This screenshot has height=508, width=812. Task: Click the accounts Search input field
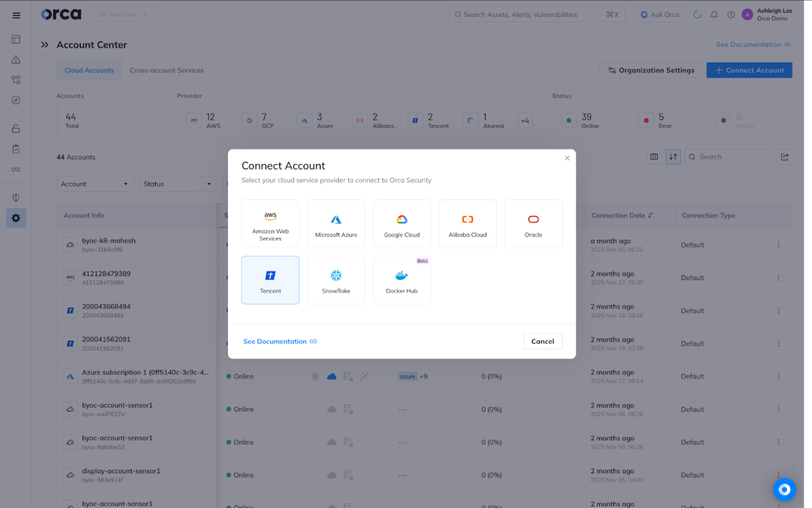pyautogui.click(x=729, y=157)
